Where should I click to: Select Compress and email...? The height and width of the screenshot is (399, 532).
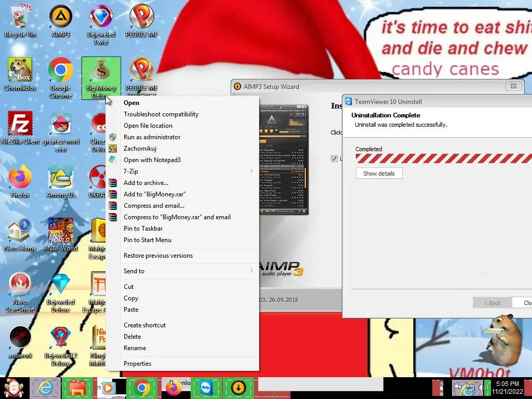click(183, 206)
